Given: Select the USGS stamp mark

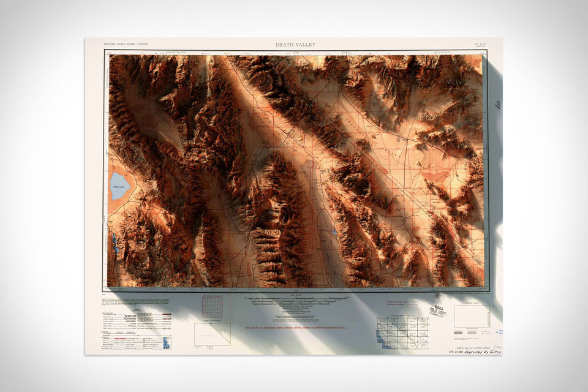Looking at the screenshot, I should [436, 311].
